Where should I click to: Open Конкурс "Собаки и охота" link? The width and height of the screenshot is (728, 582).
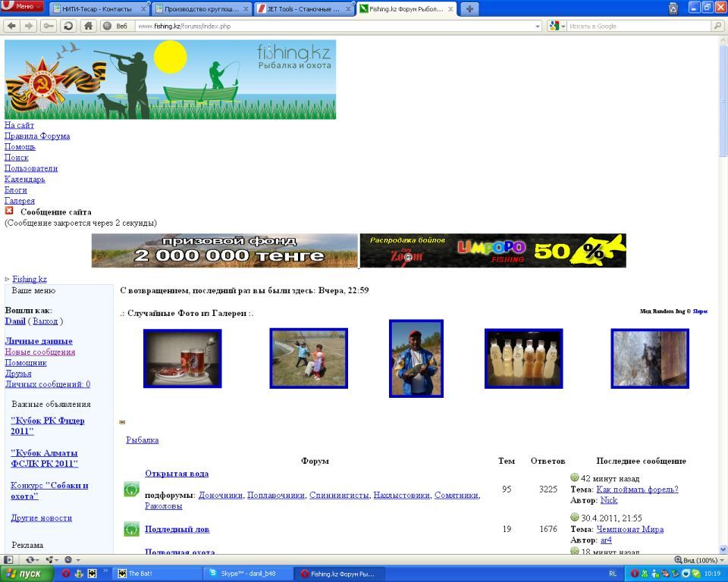coord(49,490)
